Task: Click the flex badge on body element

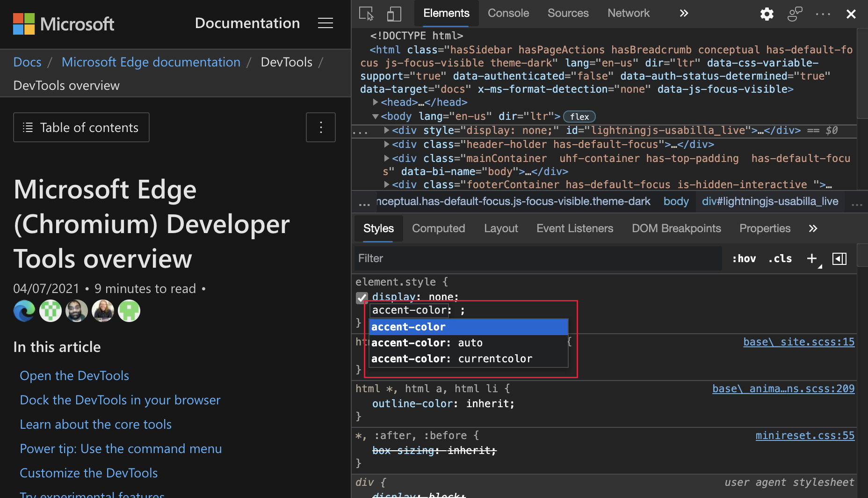Action: click(x=579, y=117)
